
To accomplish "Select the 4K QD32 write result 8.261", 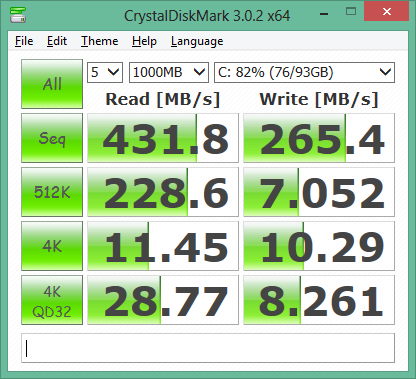I will tap(319, 300).
